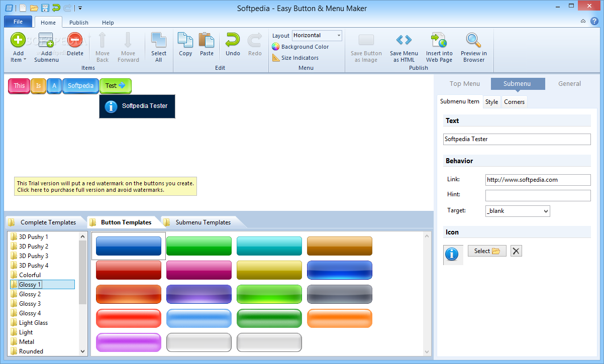The height and width of the screenshot is (364, 604).
Task: Click template gallery scroll-down arrow
Action: pyautogui.click(x=427, y=351)
